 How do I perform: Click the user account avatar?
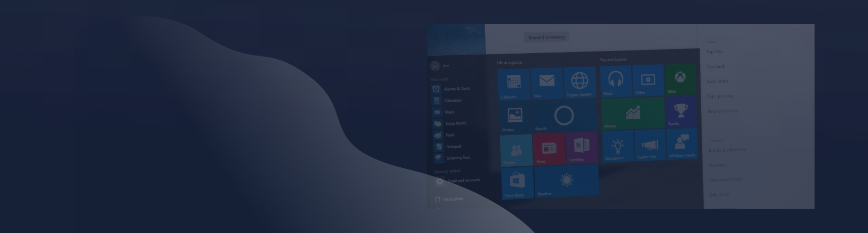point(435,66)
